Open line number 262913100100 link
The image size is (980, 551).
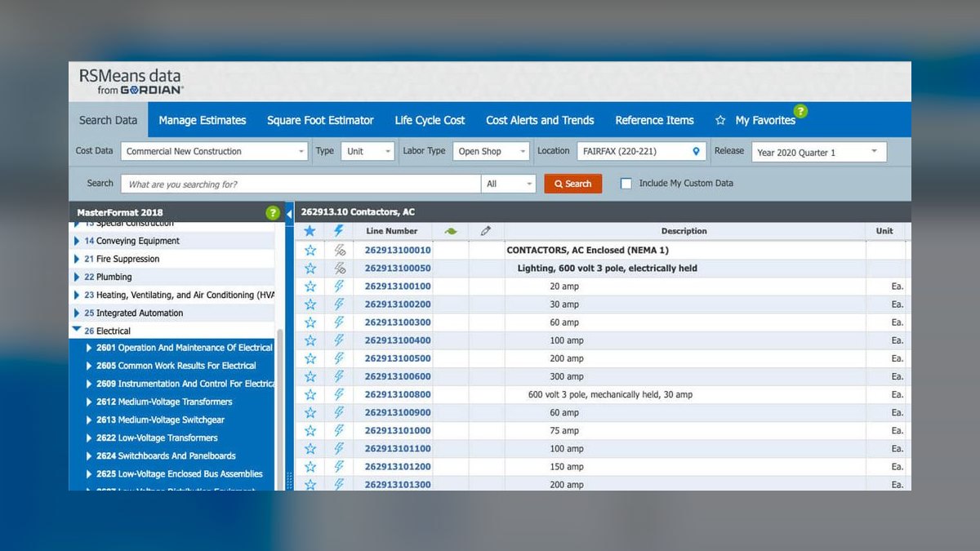click(398, 287)
